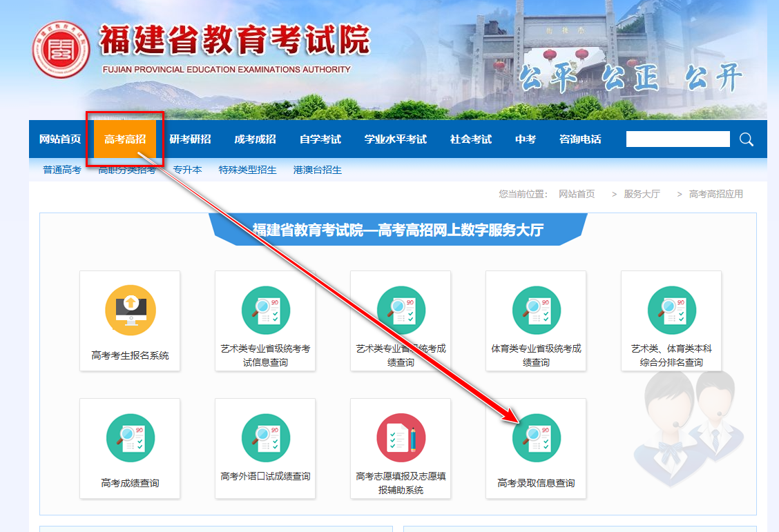The image size is (779, 532).
Task: Click the 高考志愿填报及志愿填报辅助系统 label
Action: coord(401,483)
